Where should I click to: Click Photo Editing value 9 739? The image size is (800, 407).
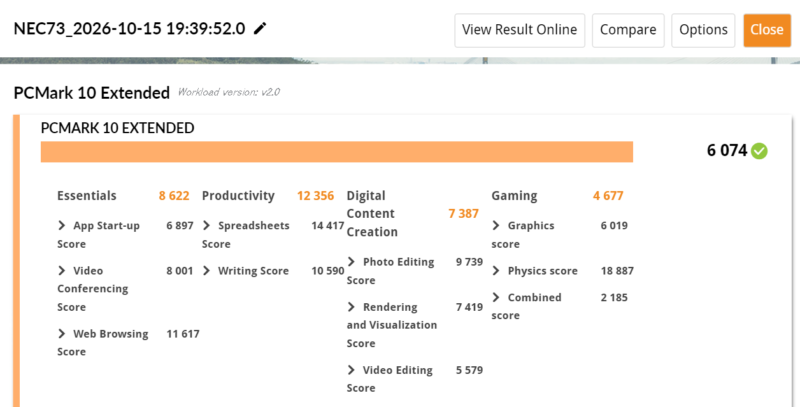pos(469,262)
